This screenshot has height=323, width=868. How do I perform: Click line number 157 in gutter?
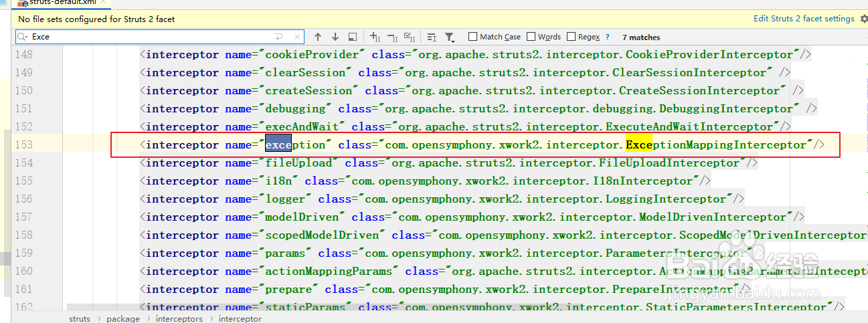pos(23,217)
